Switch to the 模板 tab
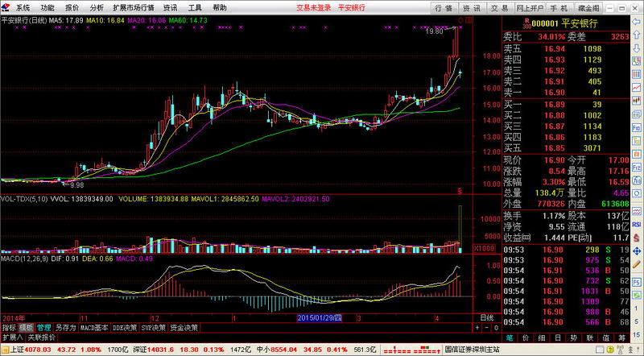 tap(27, 328)
